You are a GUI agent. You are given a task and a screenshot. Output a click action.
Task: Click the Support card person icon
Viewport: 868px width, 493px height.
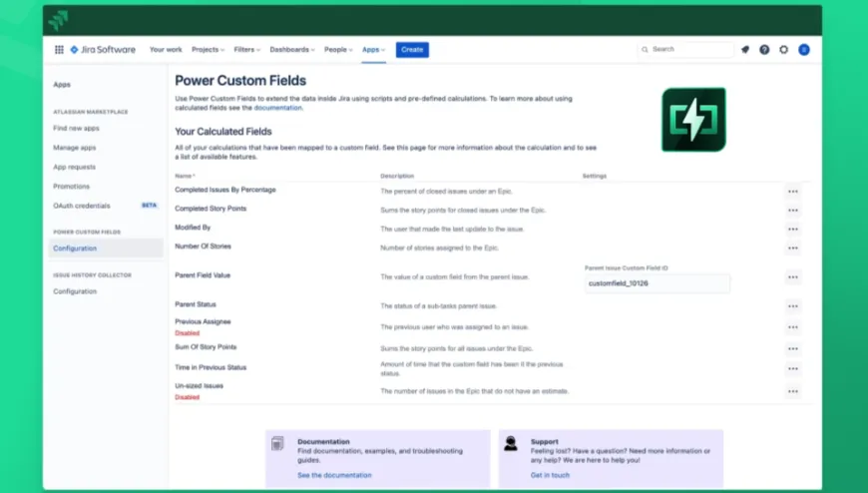tap(511, 443)
